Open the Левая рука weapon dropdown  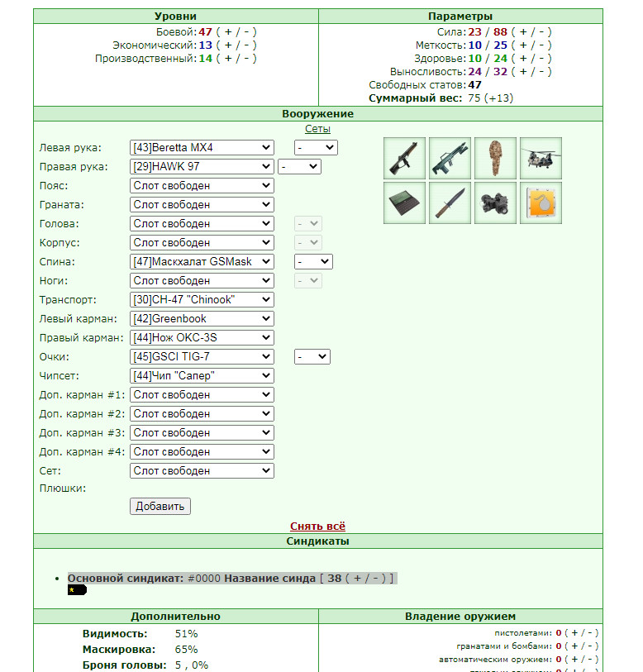(202, 147)
